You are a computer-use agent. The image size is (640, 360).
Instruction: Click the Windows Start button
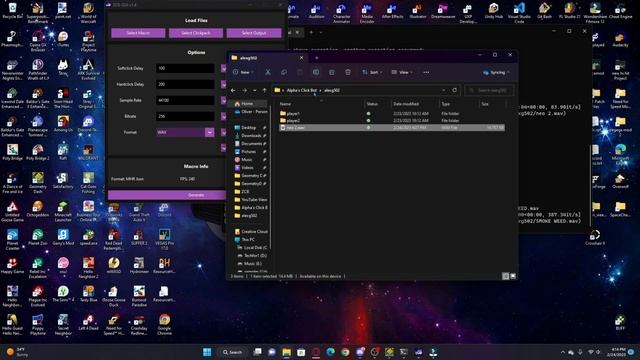click(207, 352)
